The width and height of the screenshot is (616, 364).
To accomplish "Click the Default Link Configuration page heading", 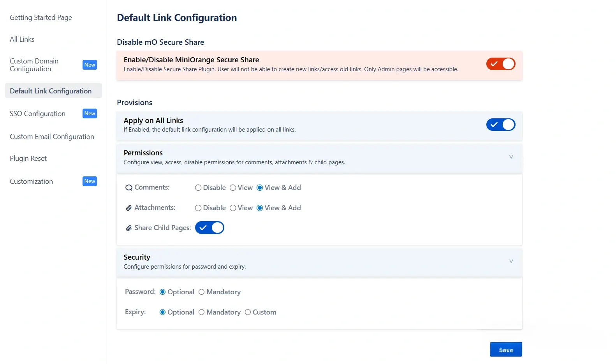I will coord(177,18).
